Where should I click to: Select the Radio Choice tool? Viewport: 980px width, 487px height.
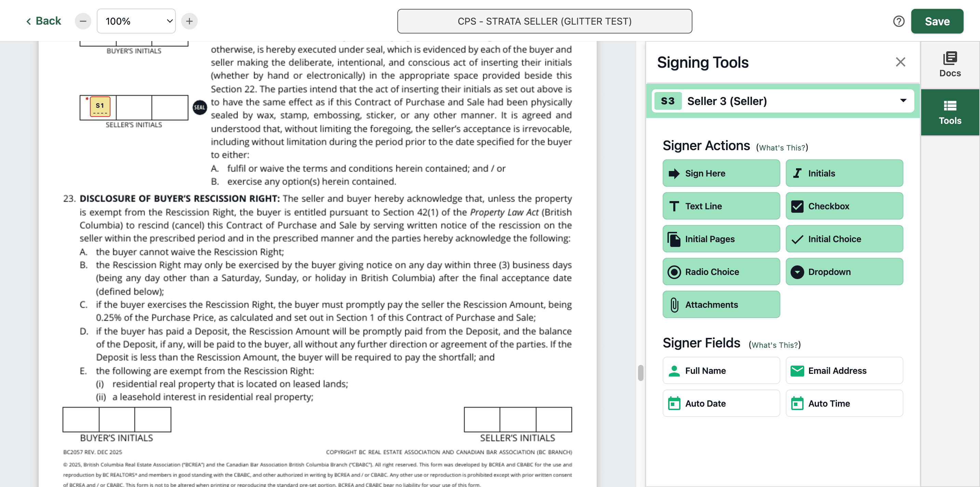point(721,272)
